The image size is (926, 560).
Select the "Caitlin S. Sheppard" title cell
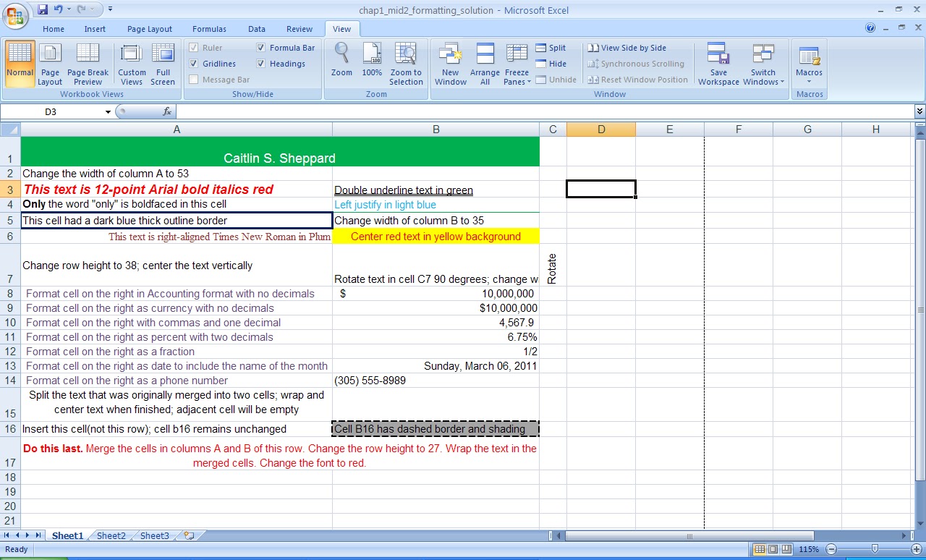[x=280, y=151]
